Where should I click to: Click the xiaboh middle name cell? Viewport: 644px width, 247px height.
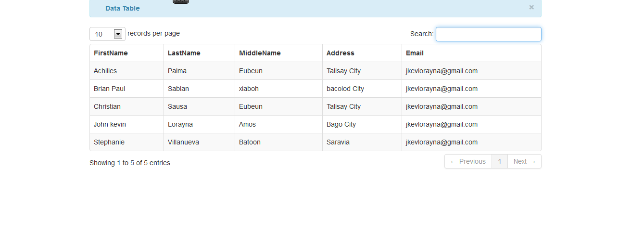[279, 89]
